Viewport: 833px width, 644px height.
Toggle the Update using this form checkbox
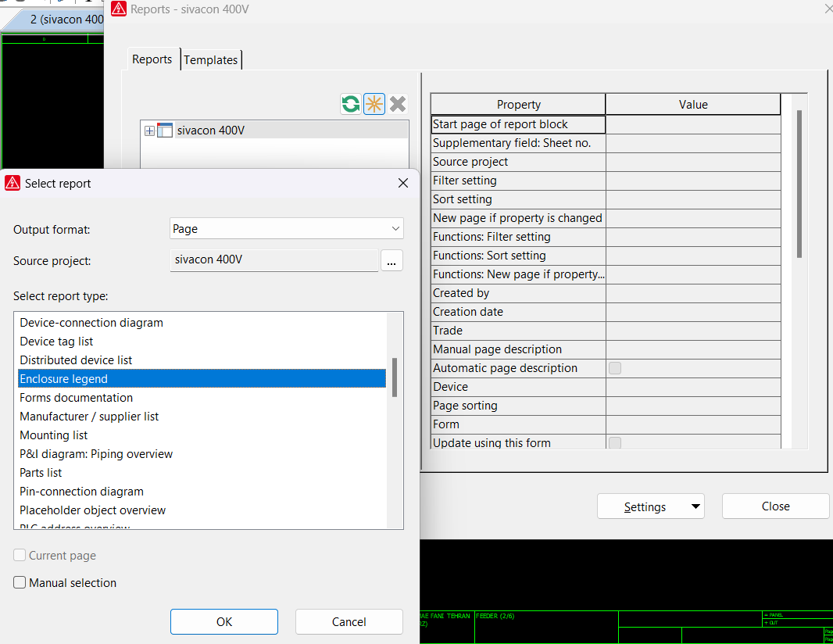[615, 442]
